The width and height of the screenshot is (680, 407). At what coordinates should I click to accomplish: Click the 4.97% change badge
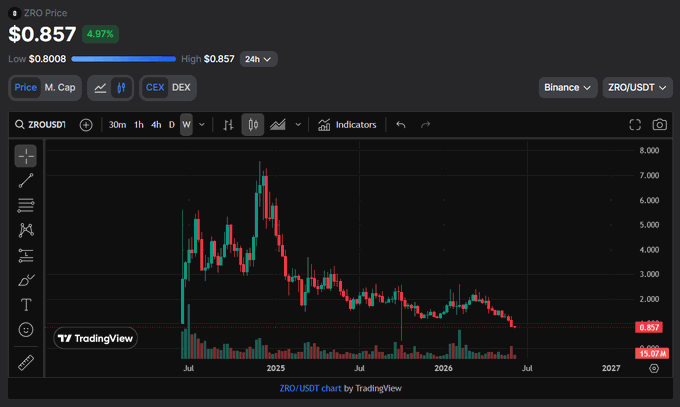click(100, 34)
